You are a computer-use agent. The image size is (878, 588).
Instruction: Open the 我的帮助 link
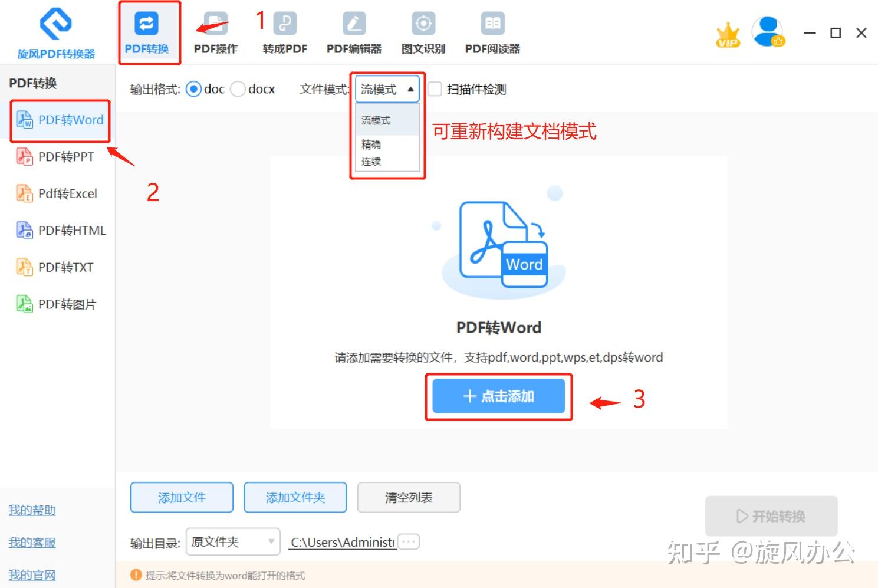[32, 510]
